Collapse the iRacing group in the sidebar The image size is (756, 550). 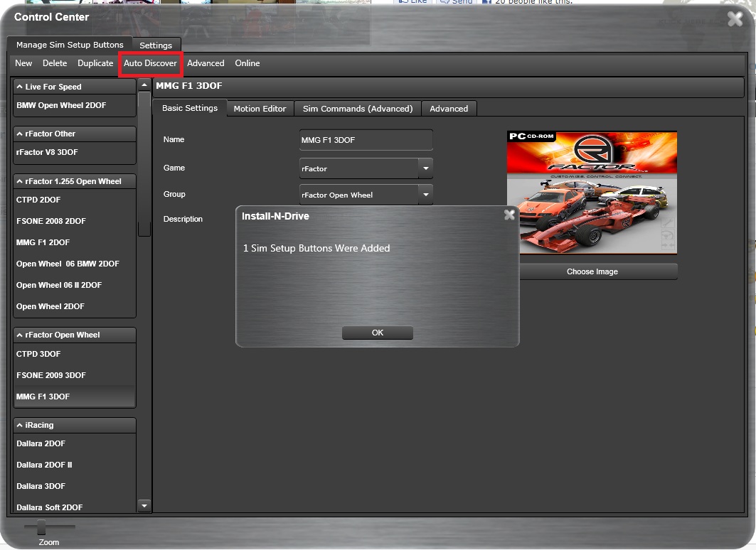point(74,424)
